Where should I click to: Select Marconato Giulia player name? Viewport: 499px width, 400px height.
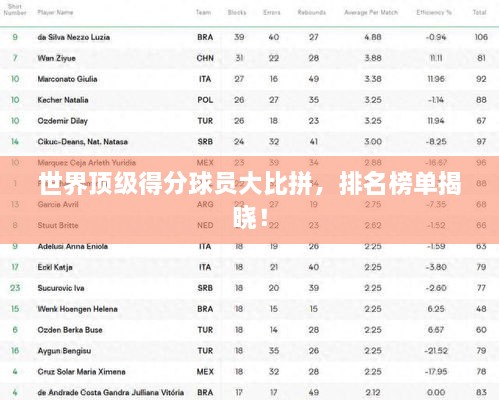click(x=67, y=79)
